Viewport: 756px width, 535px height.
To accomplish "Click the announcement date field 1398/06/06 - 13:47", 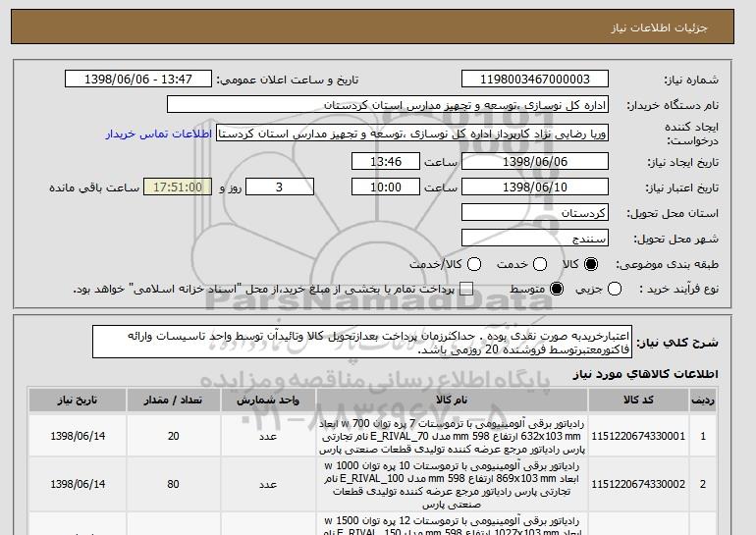I will click(x=138, y=80).
